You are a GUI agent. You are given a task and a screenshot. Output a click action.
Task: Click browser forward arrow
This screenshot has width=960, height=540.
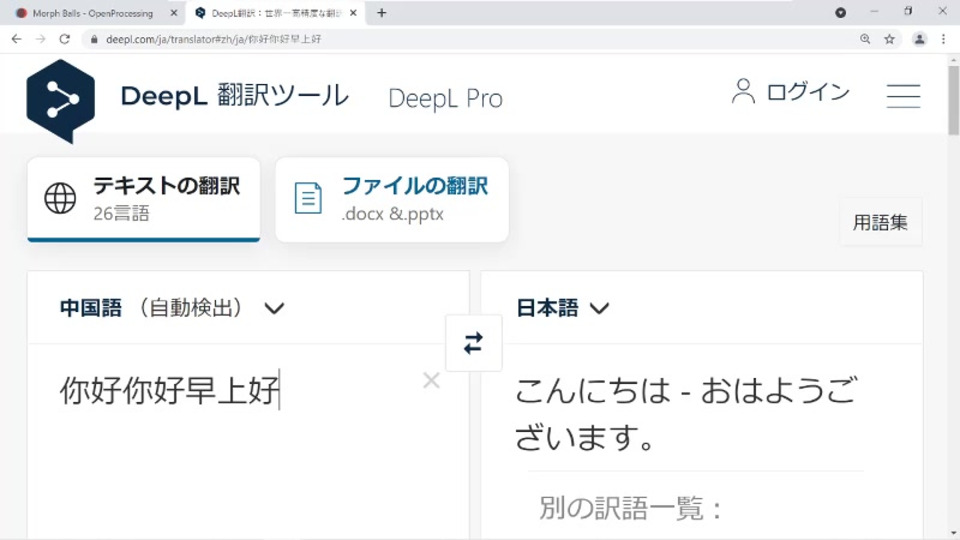(40, 39)
